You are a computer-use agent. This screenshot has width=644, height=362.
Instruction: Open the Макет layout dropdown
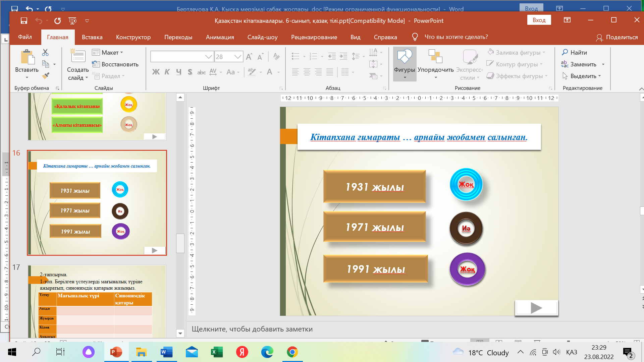click(108, 52)
